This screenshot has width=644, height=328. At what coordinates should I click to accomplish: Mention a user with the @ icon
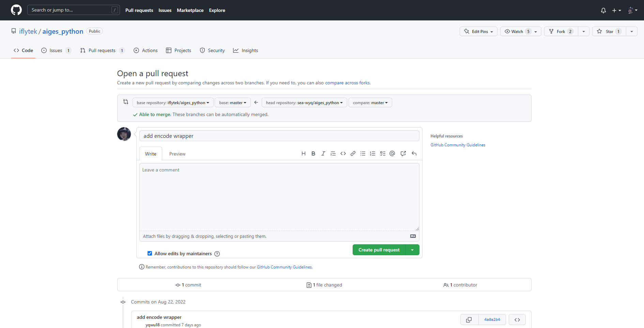[392, 153]
